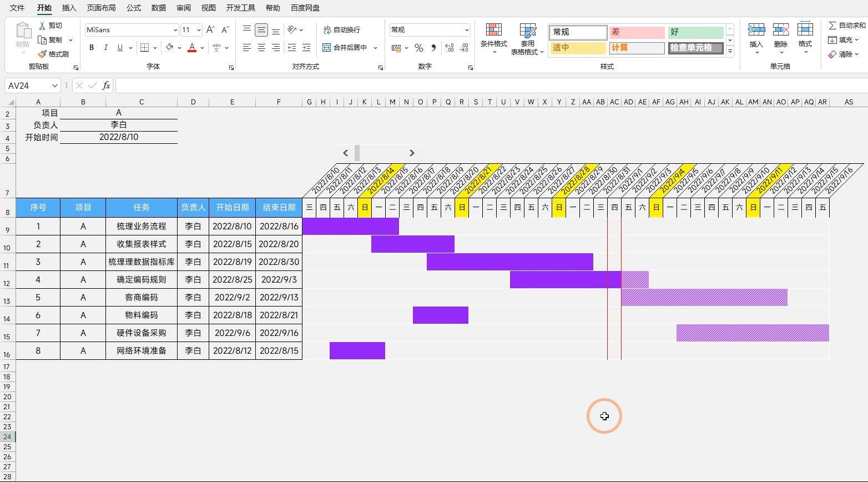Toggle italic formatting I
Image resolution: width=868 pixels, height=482 pixels.
pyautogui.click(x=105, y=48)
